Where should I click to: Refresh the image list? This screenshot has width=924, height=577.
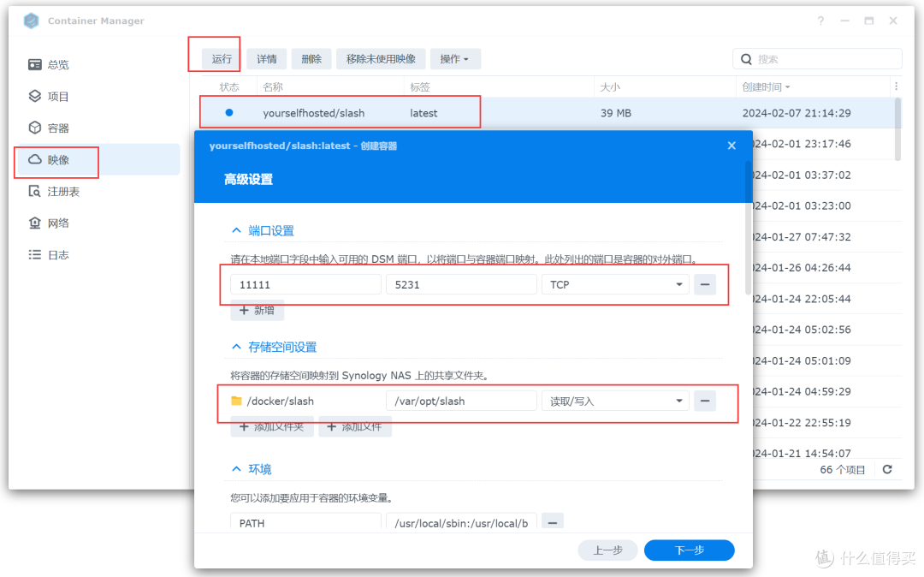pos(887,469)
